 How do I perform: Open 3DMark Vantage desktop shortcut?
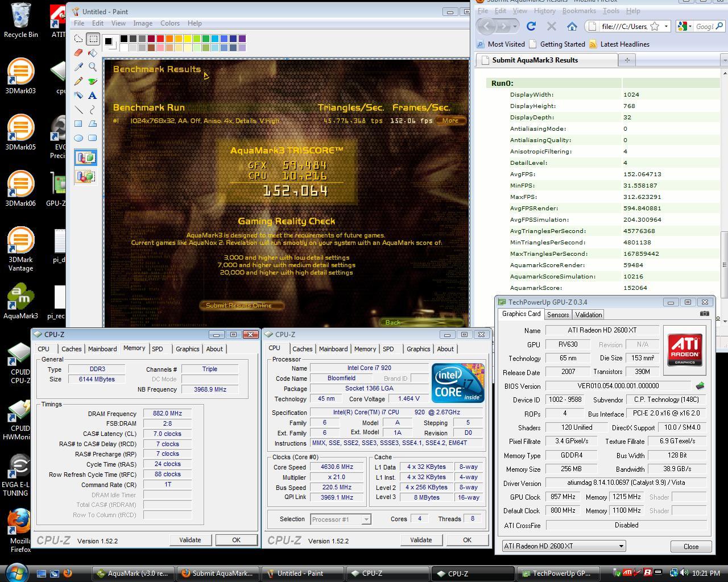(20, 248)
